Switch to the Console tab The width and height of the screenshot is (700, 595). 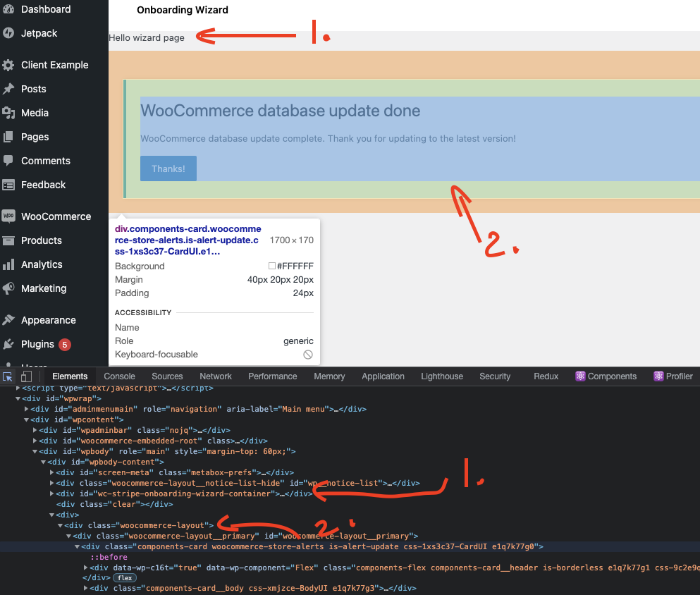[119, 376]
